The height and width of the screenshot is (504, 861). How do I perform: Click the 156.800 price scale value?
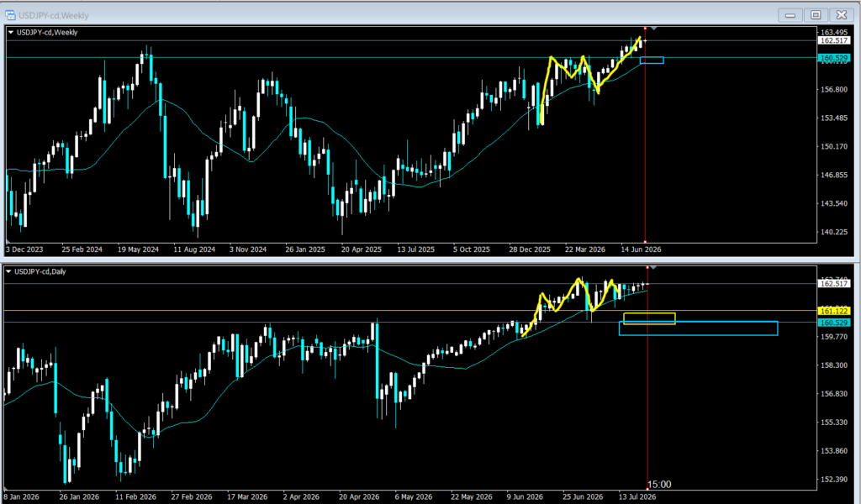point(833,89)
